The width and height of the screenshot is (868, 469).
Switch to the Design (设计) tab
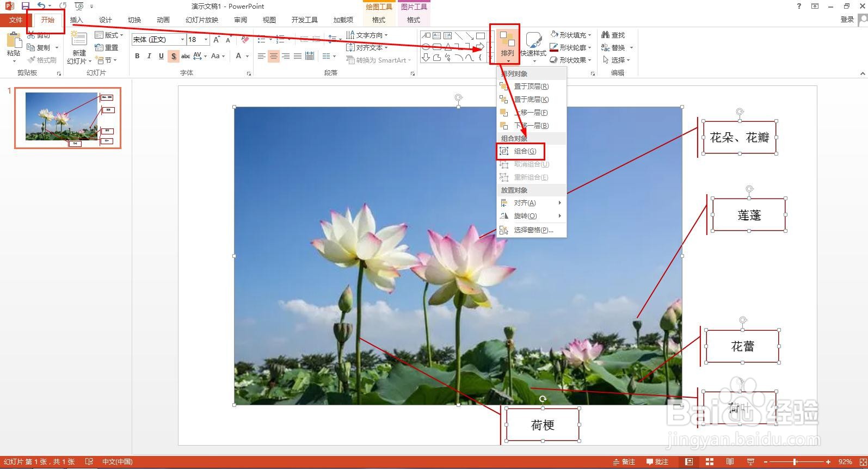coord(106,20)
